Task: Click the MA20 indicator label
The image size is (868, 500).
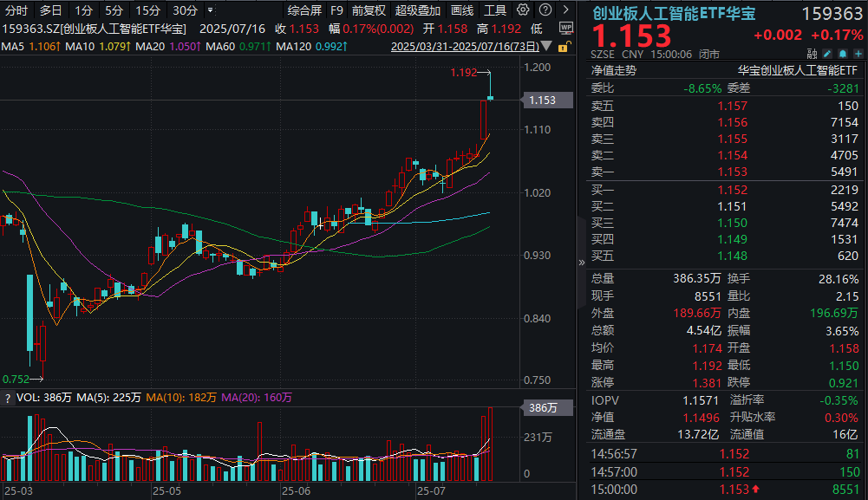Action: point(150,47)
